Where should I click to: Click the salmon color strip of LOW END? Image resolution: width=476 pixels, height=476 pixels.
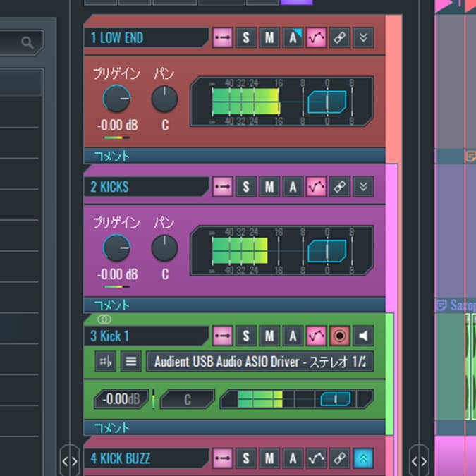[393, 89]
